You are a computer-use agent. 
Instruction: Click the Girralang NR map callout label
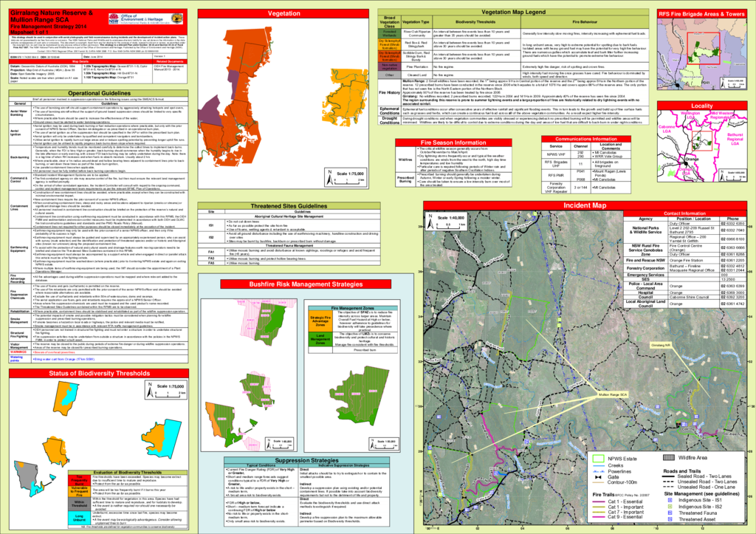click(x=661, y=346)
